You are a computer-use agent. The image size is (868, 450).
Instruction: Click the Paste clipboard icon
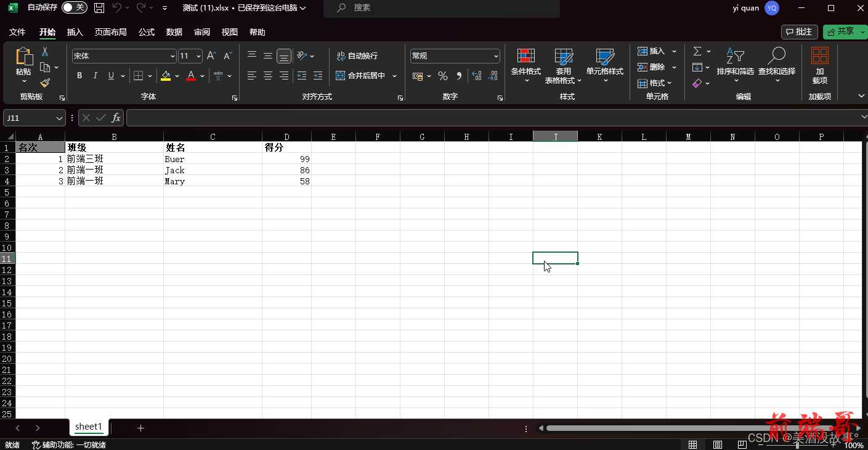point(23,57)
